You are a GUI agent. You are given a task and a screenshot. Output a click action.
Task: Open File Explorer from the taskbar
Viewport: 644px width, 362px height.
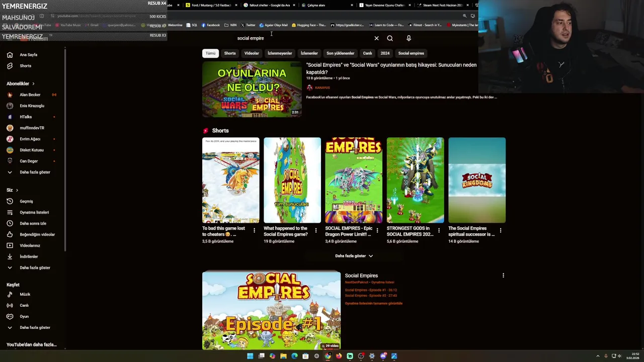coord(283,356)
